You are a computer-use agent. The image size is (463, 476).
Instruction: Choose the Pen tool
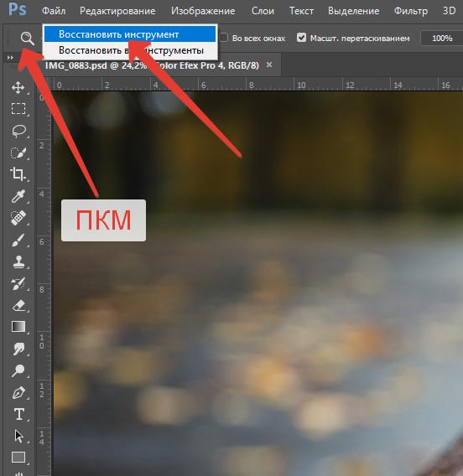point(18,392)
